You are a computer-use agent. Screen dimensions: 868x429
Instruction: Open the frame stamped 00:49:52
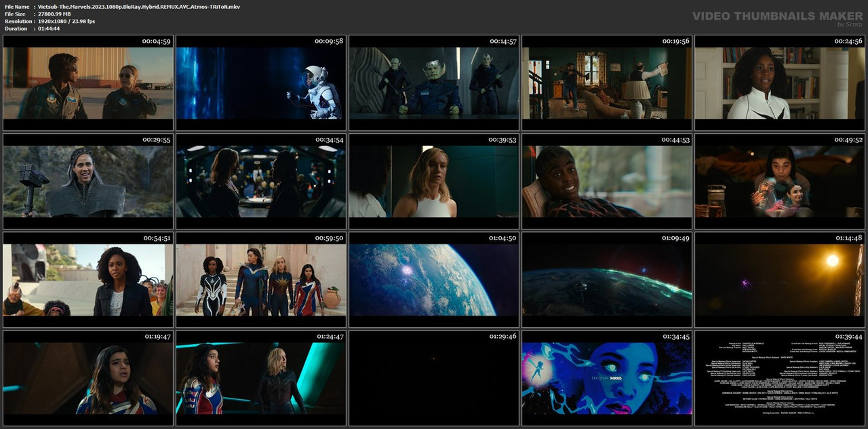point(780,181)
